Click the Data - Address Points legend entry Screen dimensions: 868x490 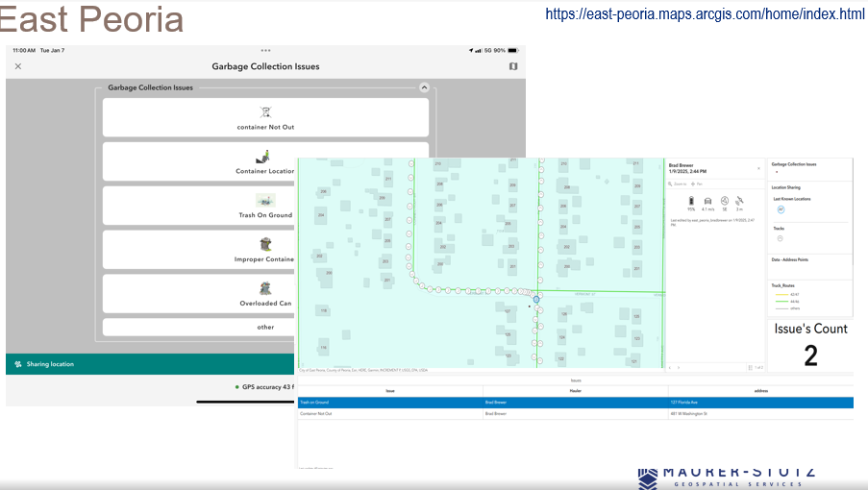coord(790,259)
